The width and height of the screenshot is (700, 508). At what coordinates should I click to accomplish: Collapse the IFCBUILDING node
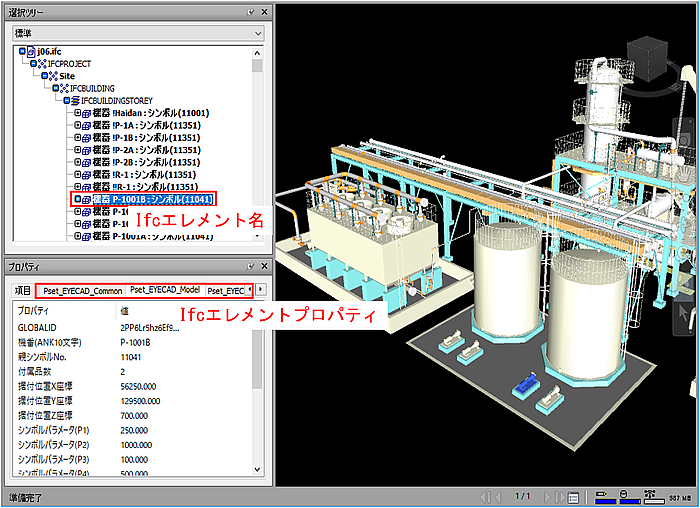coord(55,88)
